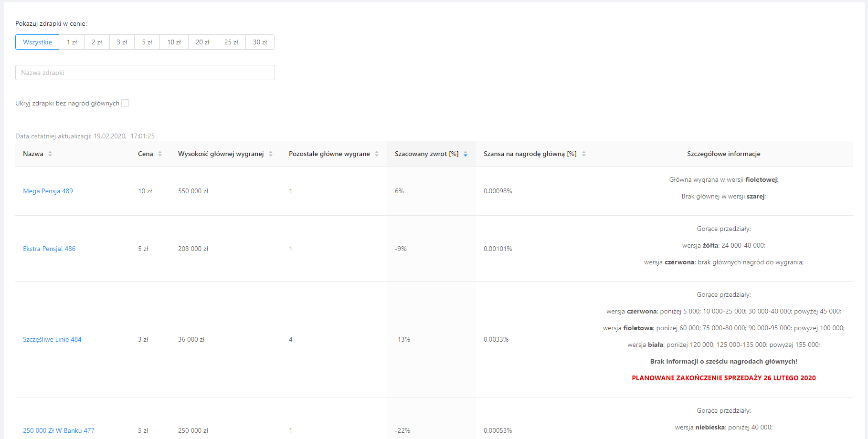Select the Wszystkie price filter
868x439 pixels.
[37, 42]
